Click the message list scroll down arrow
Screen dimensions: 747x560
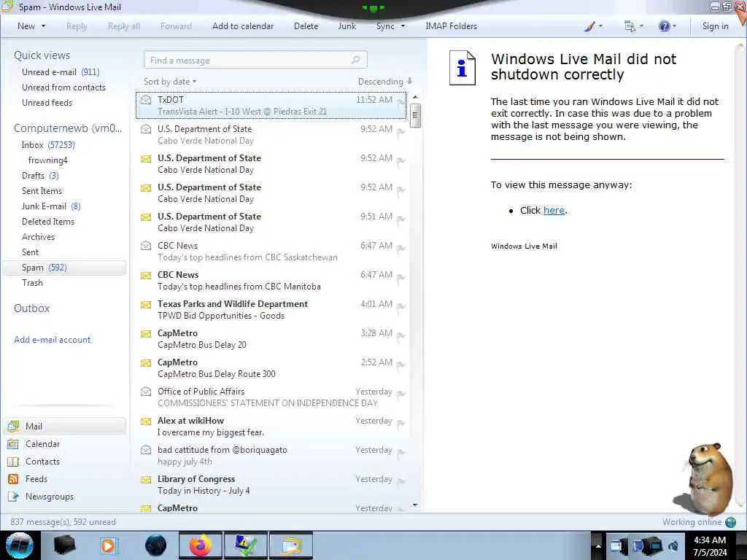click(x=415, y=505)
